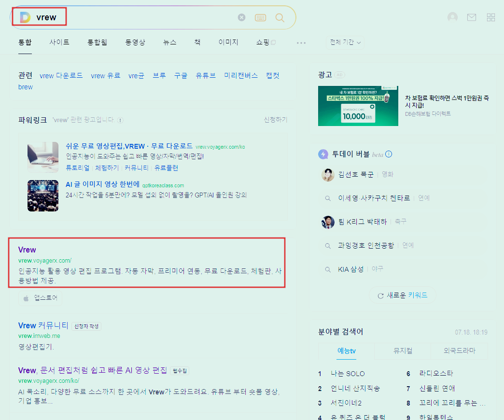
Task: Click the search icon beside KIA 삼성
Action: point(328,269)
